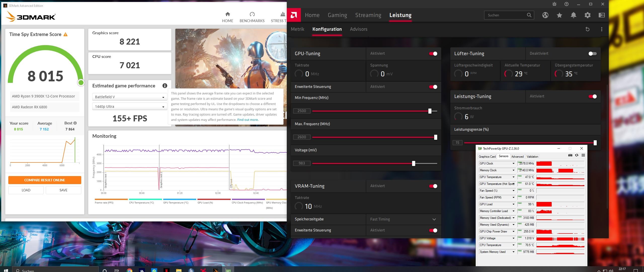Viewport: 644px width, 272px height.
Task: Toggle GPU-Tuning switch off
Action: [x=433, y=54]
